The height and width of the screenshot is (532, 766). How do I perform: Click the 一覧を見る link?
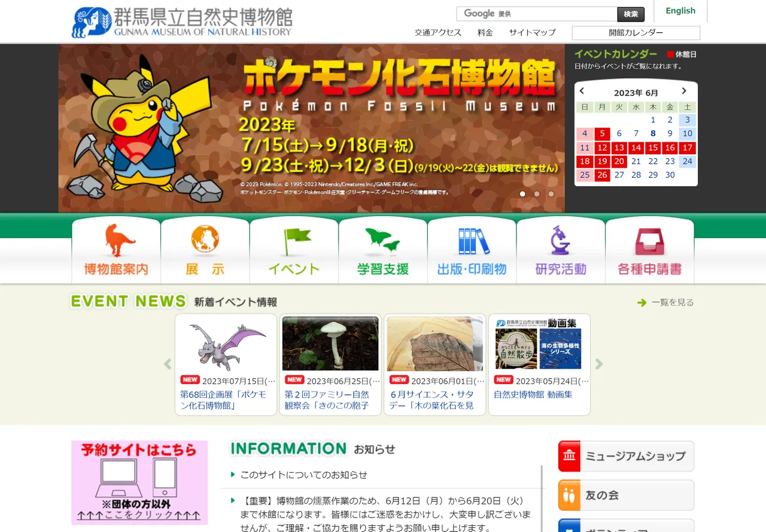tap(673, 303)
